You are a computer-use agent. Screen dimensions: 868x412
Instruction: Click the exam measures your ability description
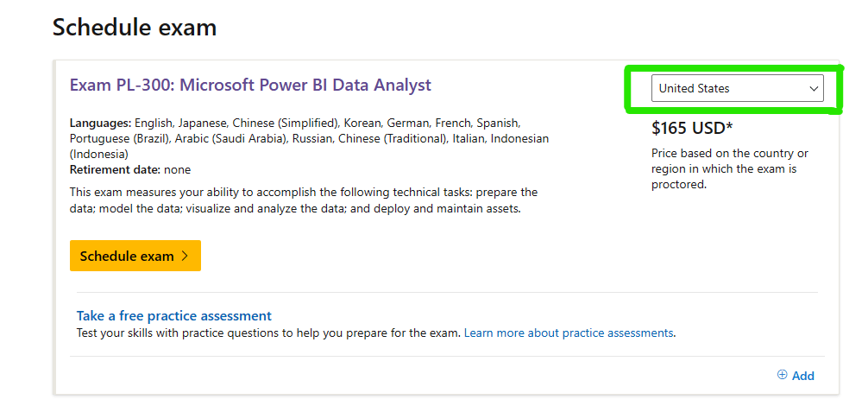coord(304,201)
